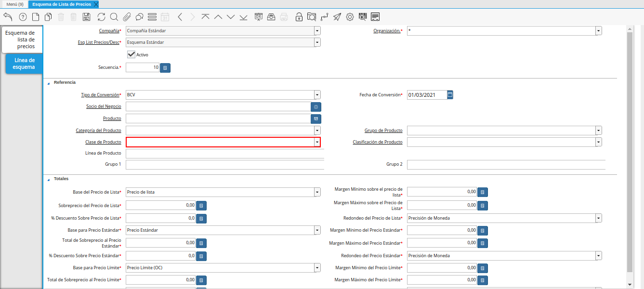Viewport: 644px width, 289px height.
Task: Collapse the Referencia section
Action: (x=48, y=83)
